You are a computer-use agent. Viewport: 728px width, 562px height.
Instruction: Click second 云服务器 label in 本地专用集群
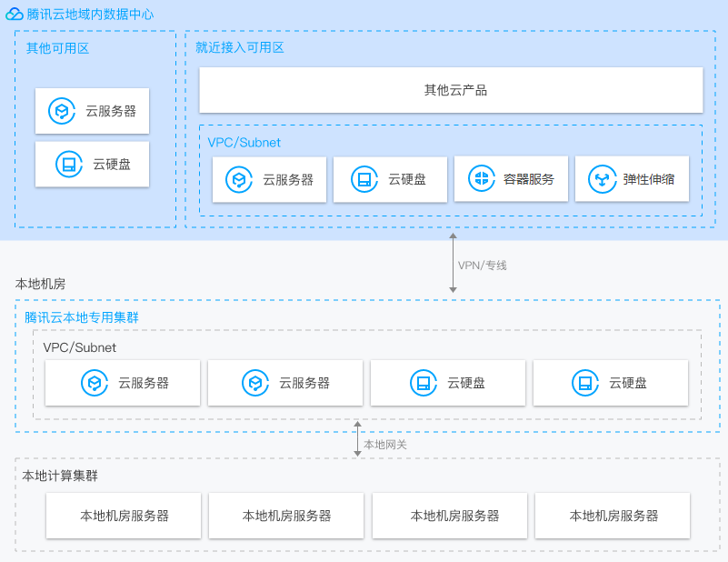click(x=304, y=383)
